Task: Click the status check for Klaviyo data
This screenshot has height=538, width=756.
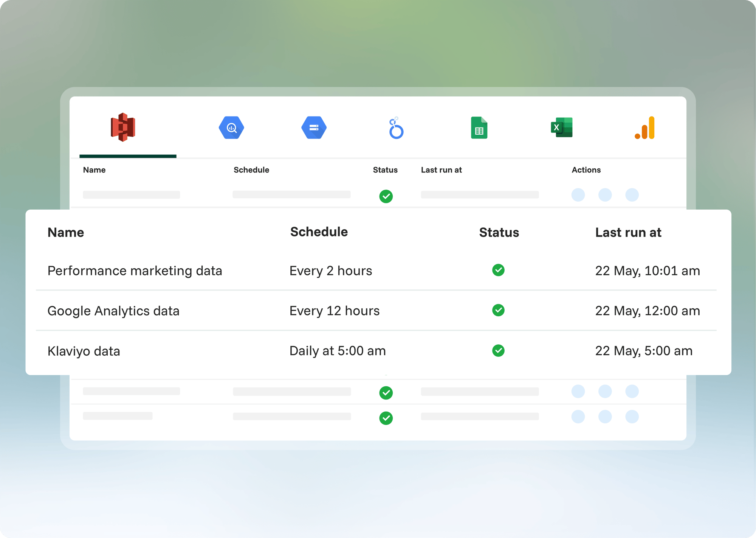Action: [x=498, y=351]
